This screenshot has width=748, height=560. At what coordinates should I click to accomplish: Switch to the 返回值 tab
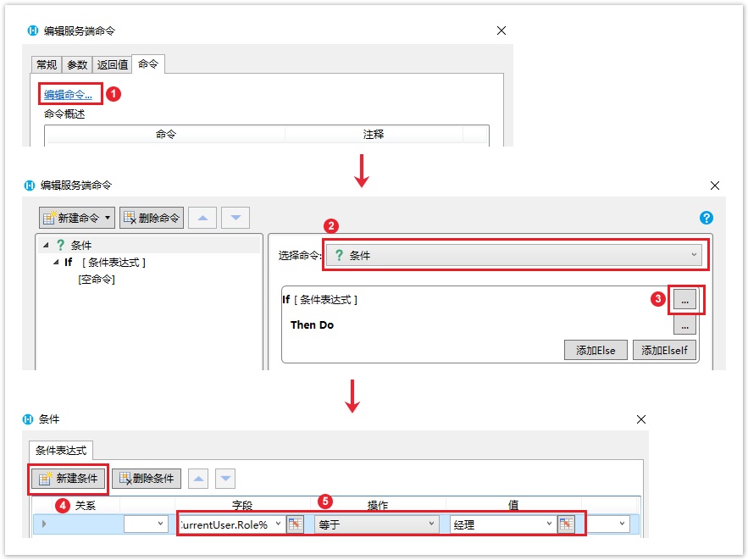click(x=112, y=65)
